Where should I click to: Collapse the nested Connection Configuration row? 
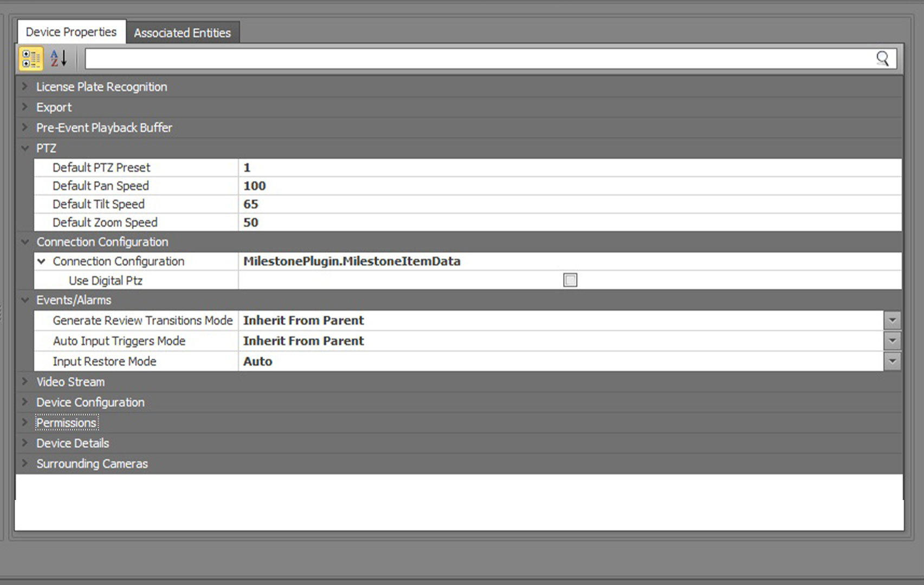pos(42,262)
